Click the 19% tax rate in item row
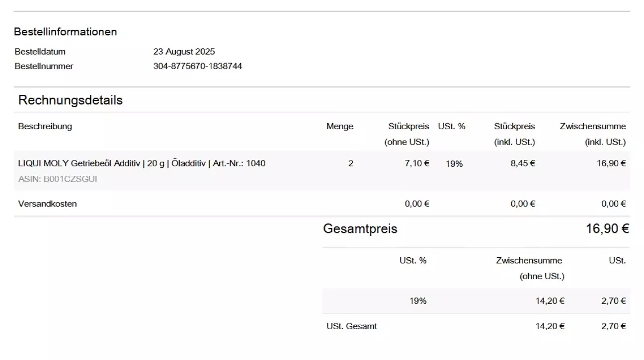Viewport: 644px width, 360px height. [454, 164]
